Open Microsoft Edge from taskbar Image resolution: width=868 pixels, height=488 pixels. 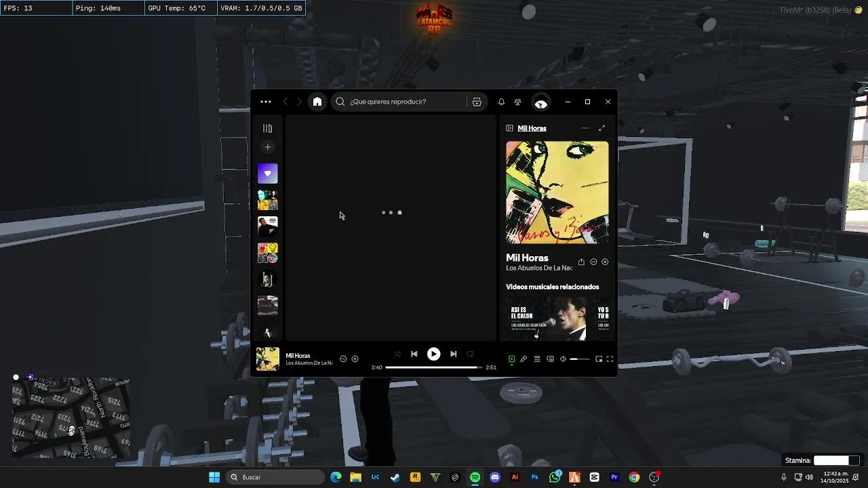336,477
